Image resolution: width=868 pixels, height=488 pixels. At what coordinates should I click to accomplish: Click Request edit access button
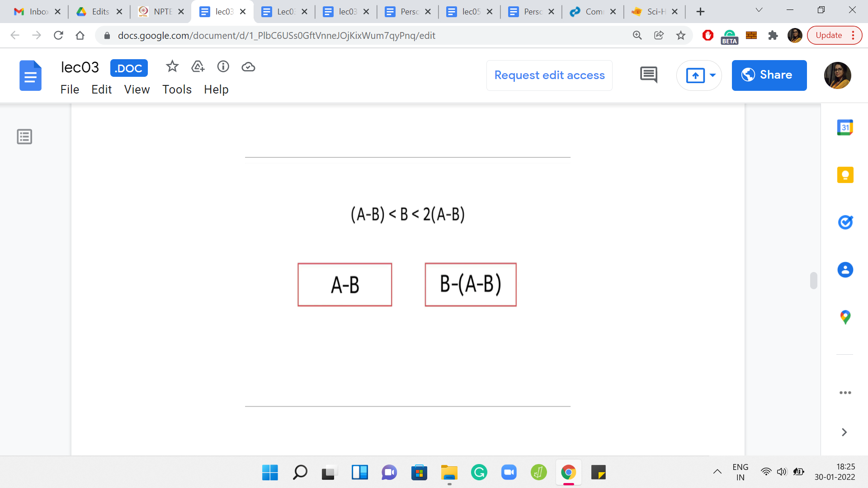coord(549,75)
